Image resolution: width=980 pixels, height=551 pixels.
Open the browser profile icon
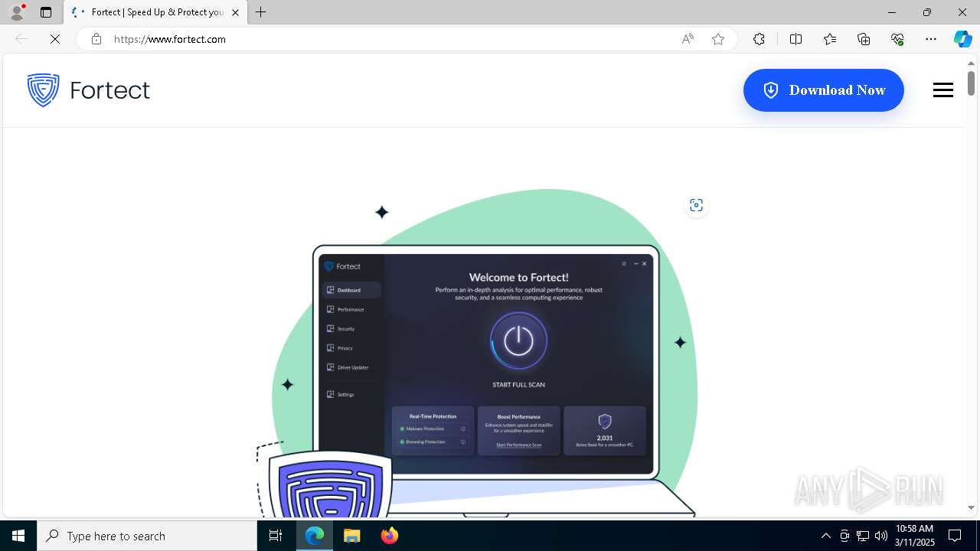16,12
